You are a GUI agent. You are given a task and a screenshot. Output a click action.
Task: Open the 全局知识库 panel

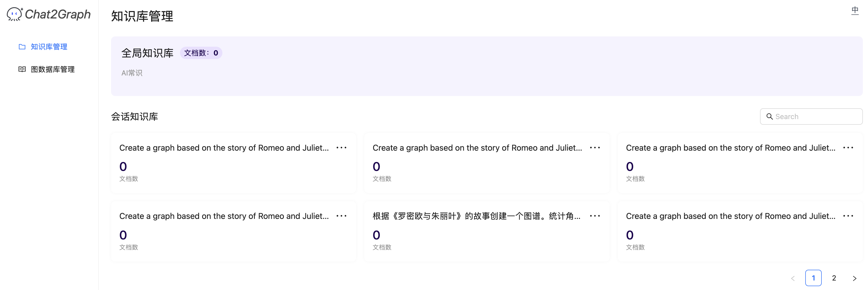(x=486, y=66)
